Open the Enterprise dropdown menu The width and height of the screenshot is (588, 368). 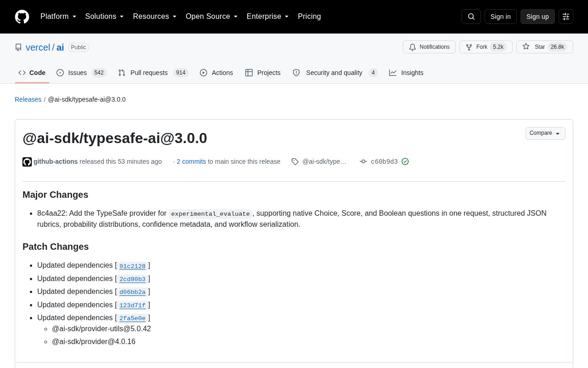[x=268, y=17]
